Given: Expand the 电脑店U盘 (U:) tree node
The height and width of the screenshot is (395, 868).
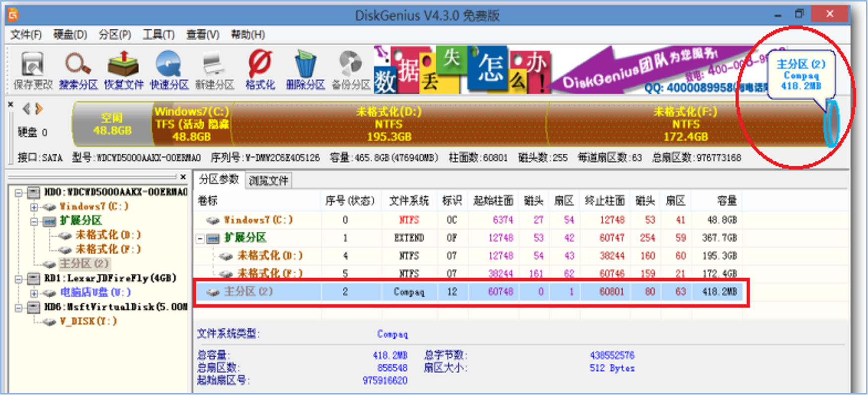Looking at the screenshot, I should pyautogui.click(x=34, y=293).
